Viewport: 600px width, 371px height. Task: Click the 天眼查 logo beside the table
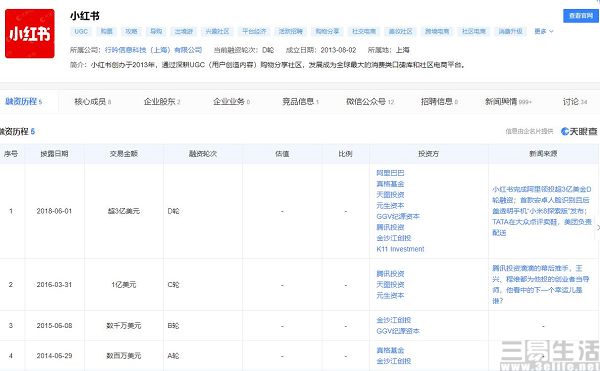tap(579, 132)
